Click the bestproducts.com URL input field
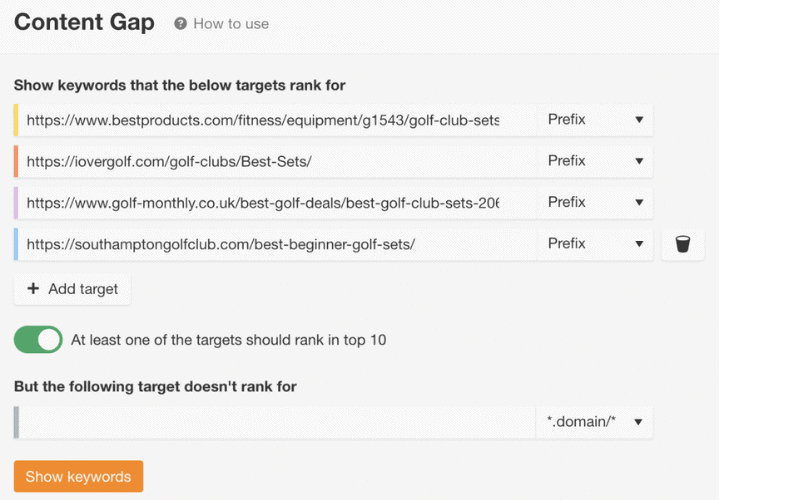 (x=277, y=120)
